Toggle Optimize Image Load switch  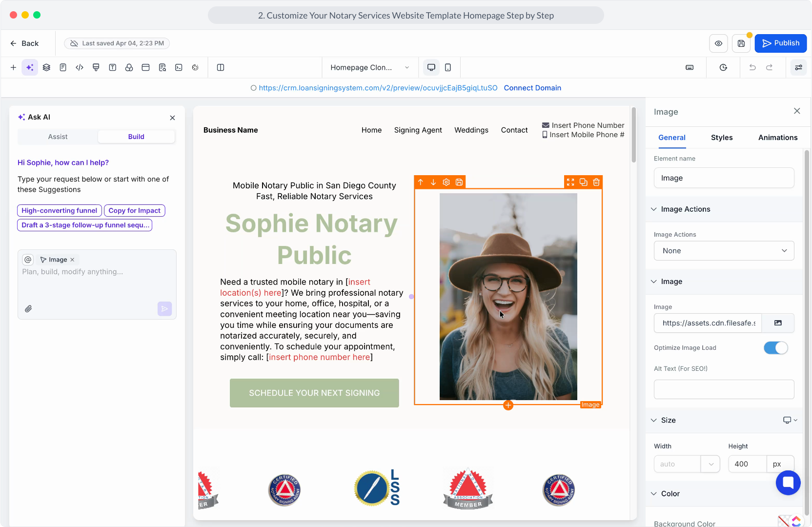point(775,348)
